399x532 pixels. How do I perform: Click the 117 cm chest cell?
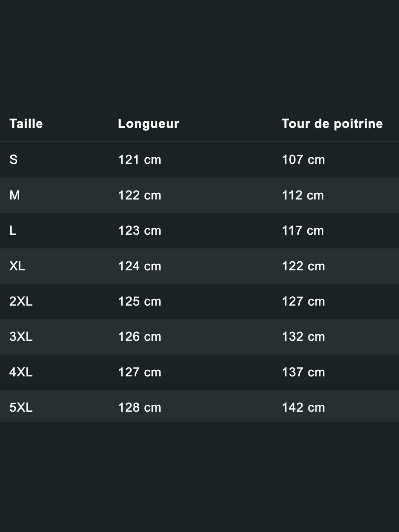pos(303,230)
